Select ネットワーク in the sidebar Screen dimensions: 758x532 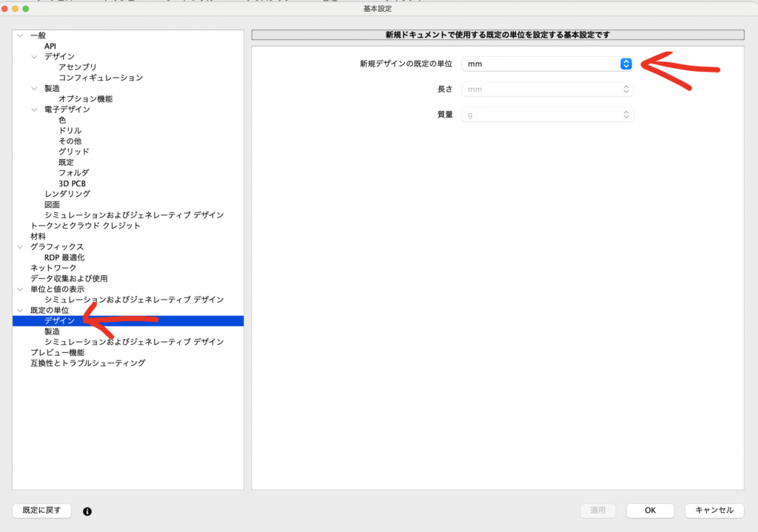coord(53,268)
